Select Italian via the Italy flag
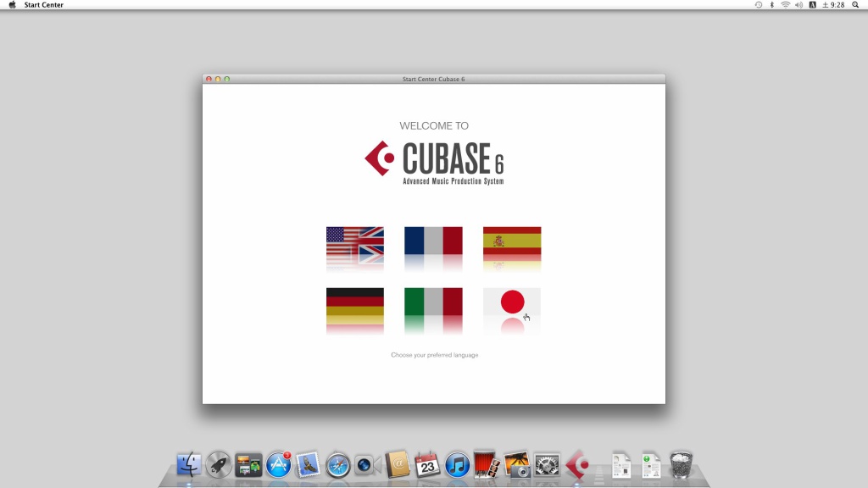The image size is (868, 488). click(x=433, y=302)
